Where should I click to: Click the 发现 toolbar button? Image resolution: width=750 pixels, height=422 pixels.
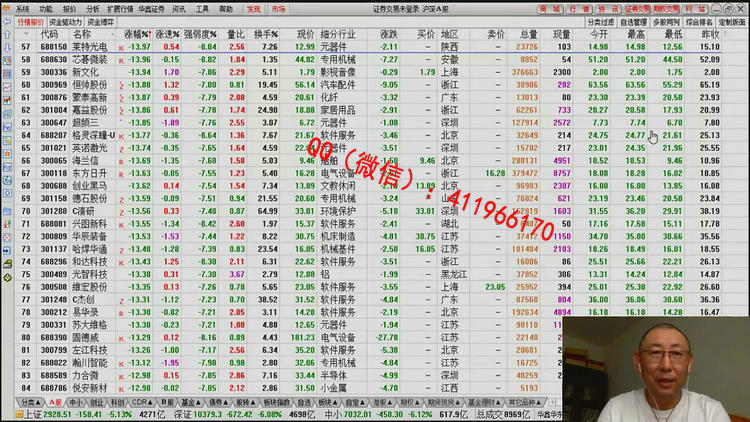(x=253, y=8)
